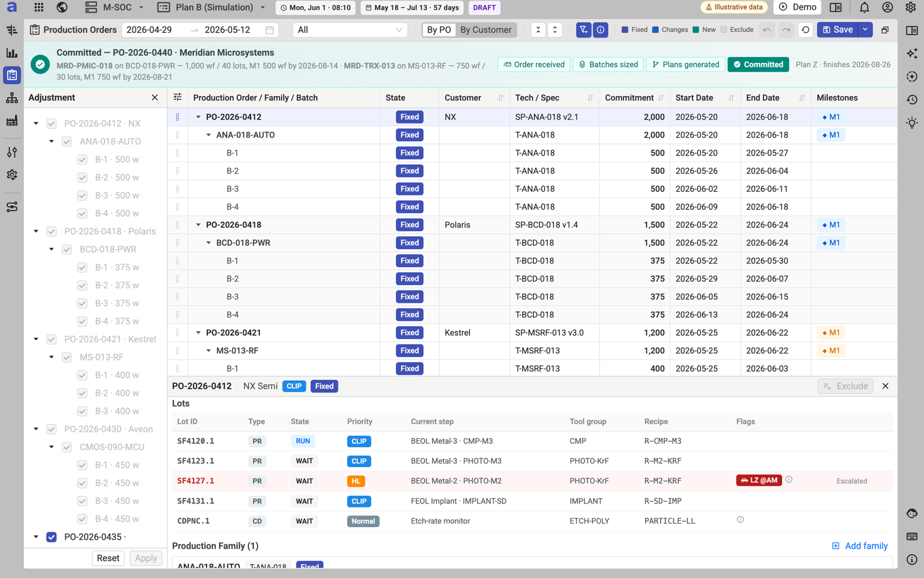Click the Save button
Image resolution: width=924 pixels, height=578 pixels.
click(837, 29)
